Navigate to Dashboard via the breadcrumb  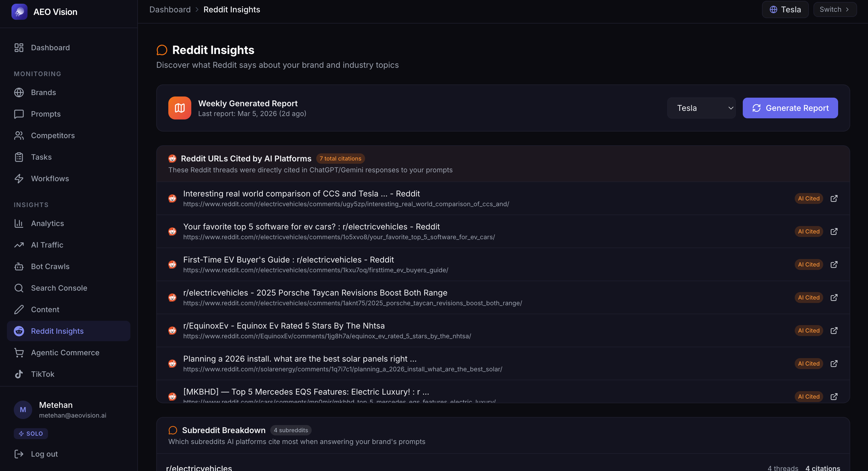(x=169, y=9)
